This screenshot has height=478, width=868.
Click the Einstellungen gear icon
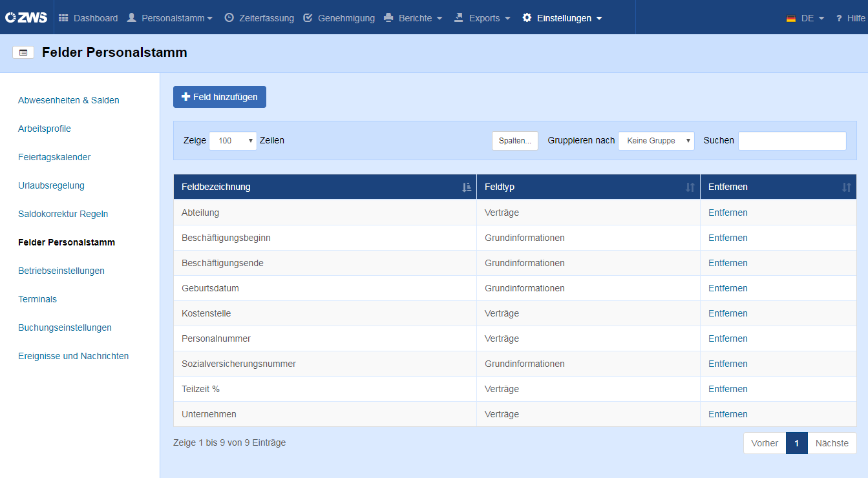tap(527, 18)
